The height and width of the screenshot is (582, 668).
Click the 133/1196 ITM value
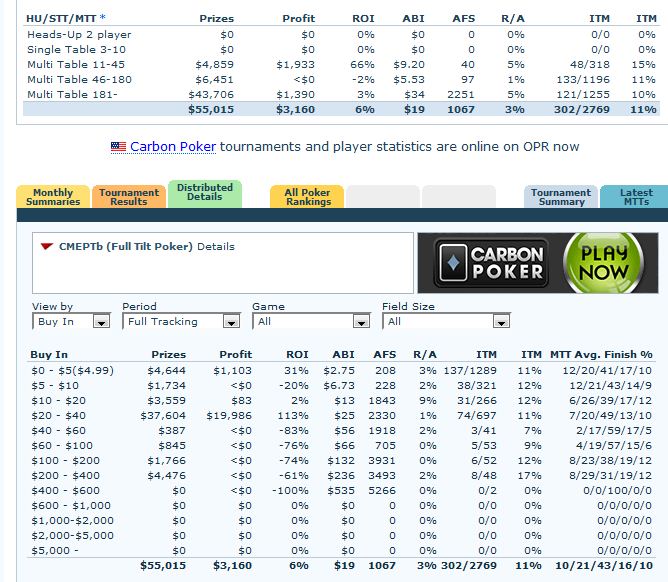point(583,79)
